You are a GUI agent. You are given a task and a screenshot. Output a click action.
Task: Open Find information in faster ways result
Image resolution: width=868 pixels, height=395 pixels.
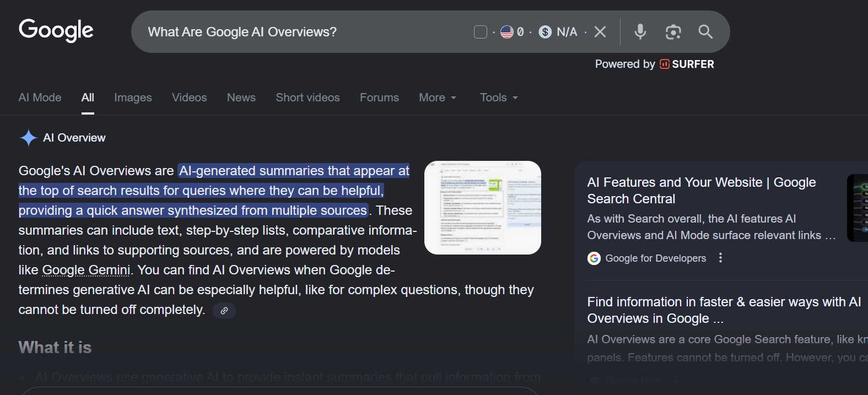pyautogui.click(x=724, y=310)
